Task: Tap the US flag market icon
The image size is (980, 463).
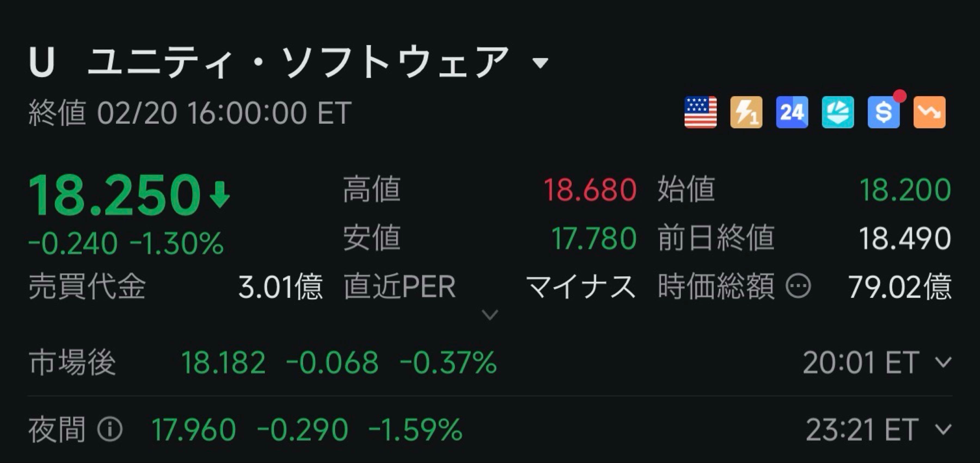Action: coord(700,112)
